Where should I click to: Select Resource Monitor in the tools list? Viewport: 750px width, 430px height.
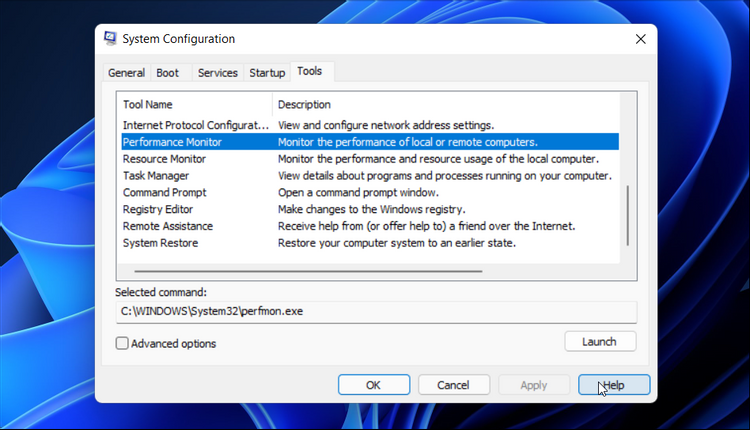click(172, 159)
